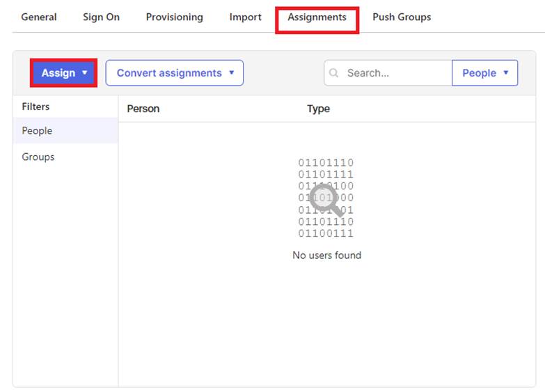Viewport: 545px width, 392px height.
Task: Click the binary magnifier empty-state graphic
Action: (326, 198)
